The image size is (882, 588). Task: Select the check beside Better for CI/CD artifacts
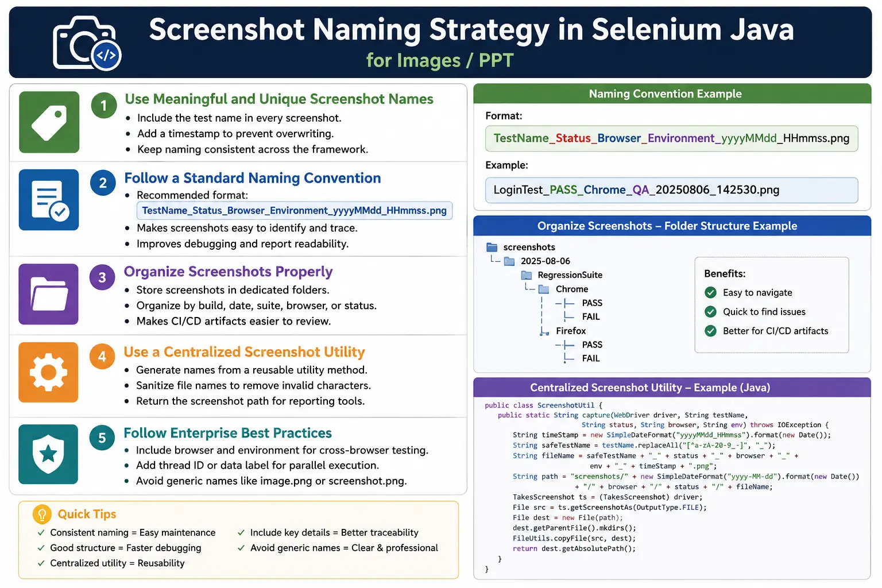point(711,331)
